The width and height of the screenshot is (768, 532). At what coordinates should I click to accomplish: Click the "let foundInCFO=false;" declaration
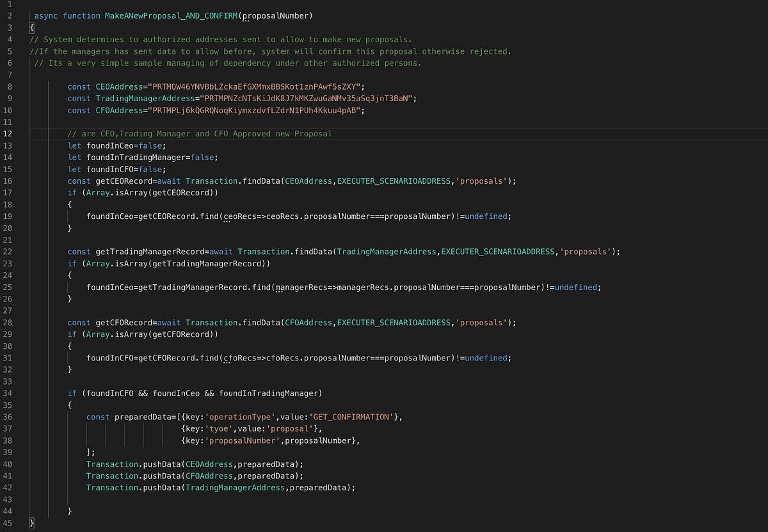(116, 169)
